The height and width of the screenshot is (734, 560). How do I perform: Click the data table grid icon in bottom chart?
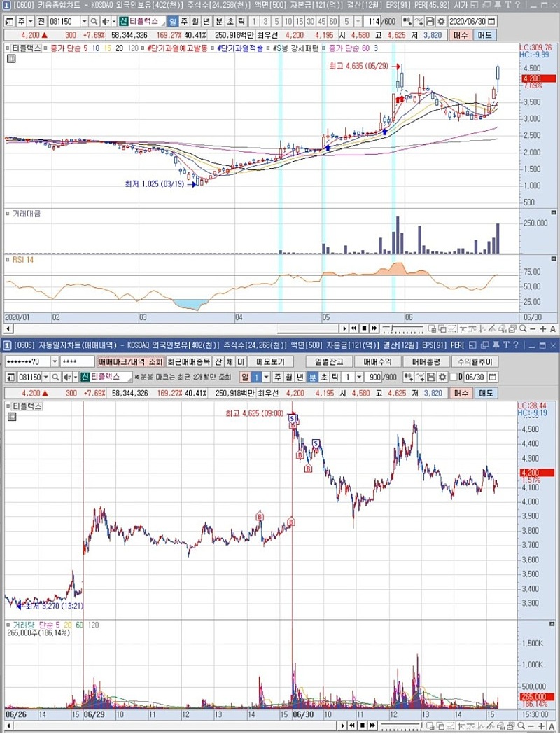coord(12,417)
